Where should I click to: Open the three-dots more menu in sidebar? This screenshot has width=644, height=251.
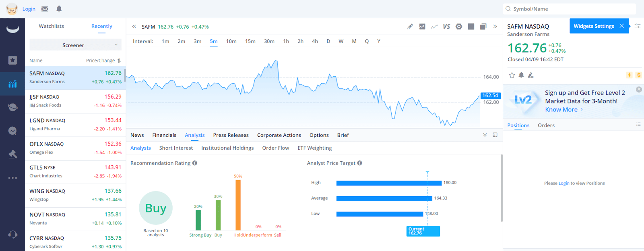(12, 178)
